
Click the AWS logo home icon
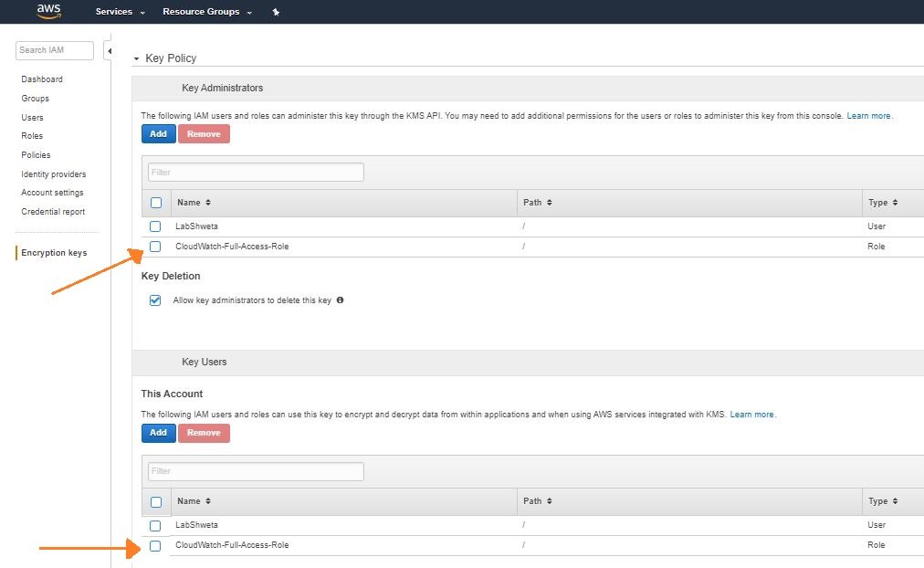pyautogui.click(x=48, y=11)
